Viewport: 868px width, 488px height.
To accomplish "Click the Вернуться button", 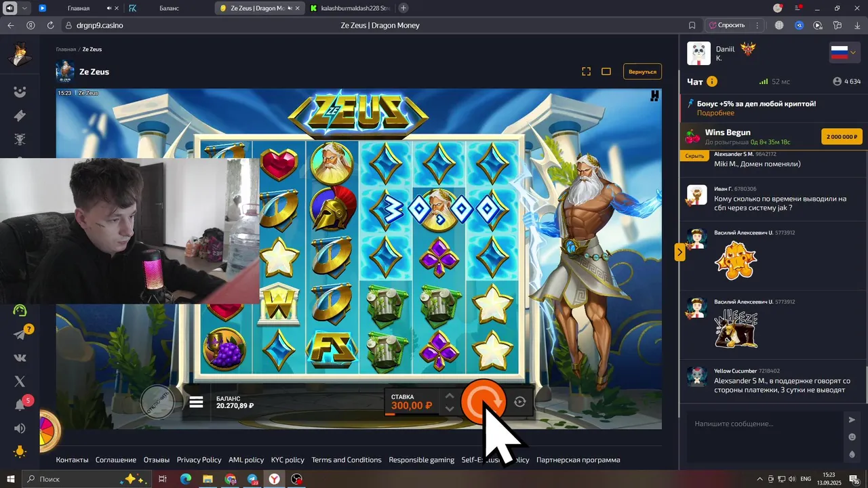I will click(642, 71).
